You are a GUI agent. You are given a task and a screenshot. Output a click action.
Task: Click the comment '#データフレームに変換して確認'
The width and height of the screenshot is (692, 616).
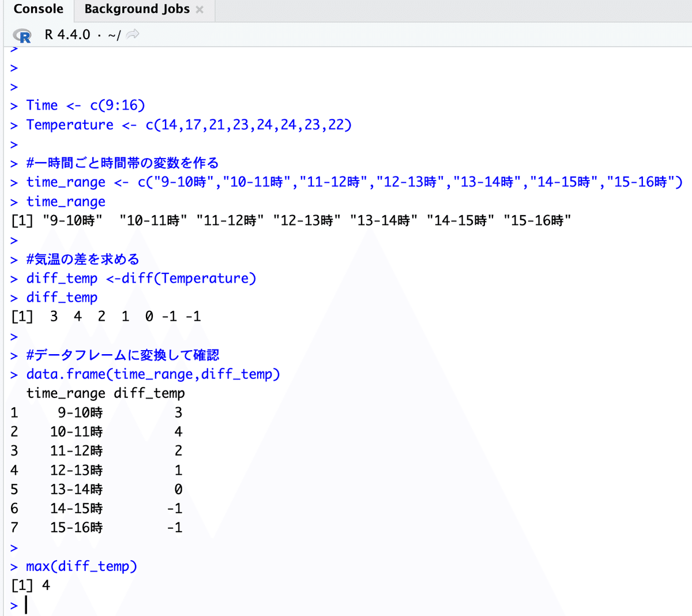point(122,355)
